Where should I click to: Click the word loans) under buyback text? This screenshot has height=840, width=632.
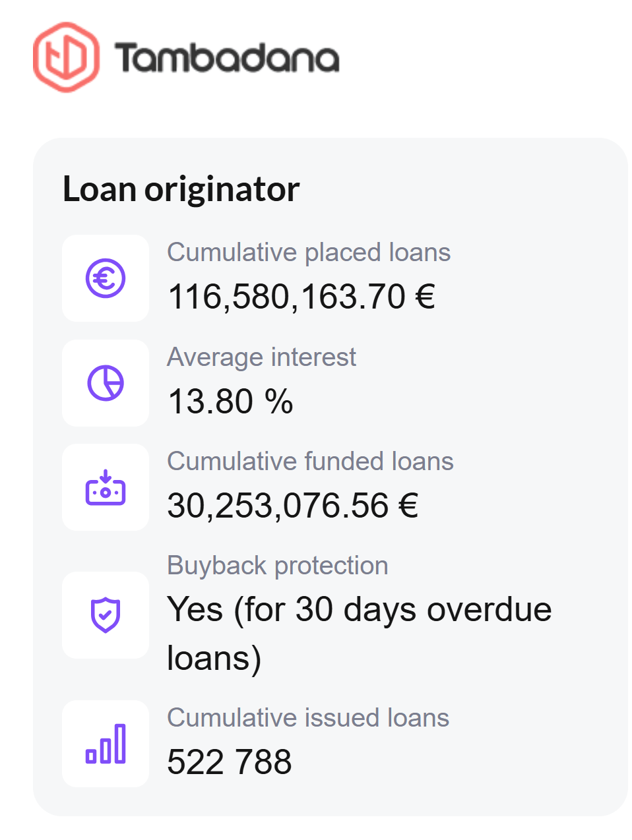click(214, 658)
